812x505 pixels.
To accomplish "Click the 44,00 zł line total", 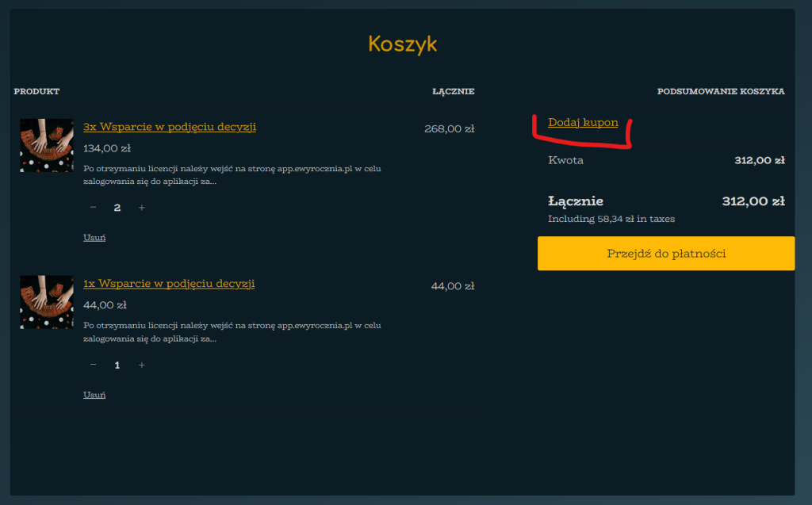I will pyautogui.click(x=452, y=286).
